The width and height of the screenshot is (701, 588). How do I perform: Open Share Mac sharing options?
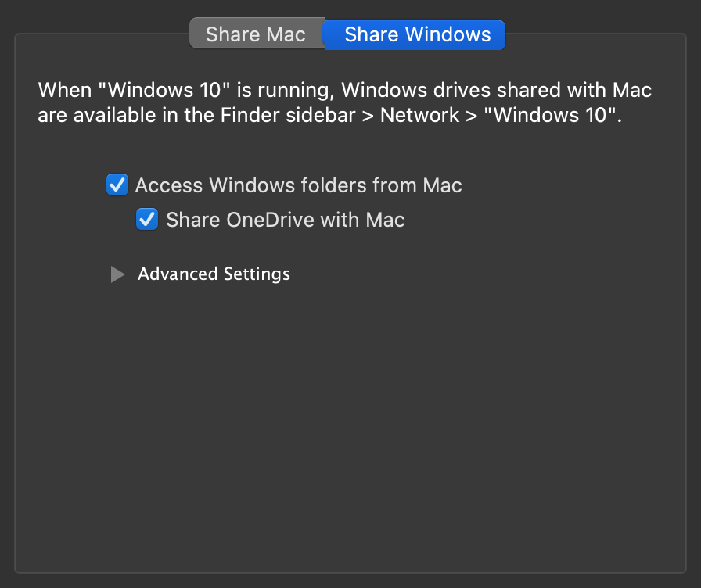(256, 35)
